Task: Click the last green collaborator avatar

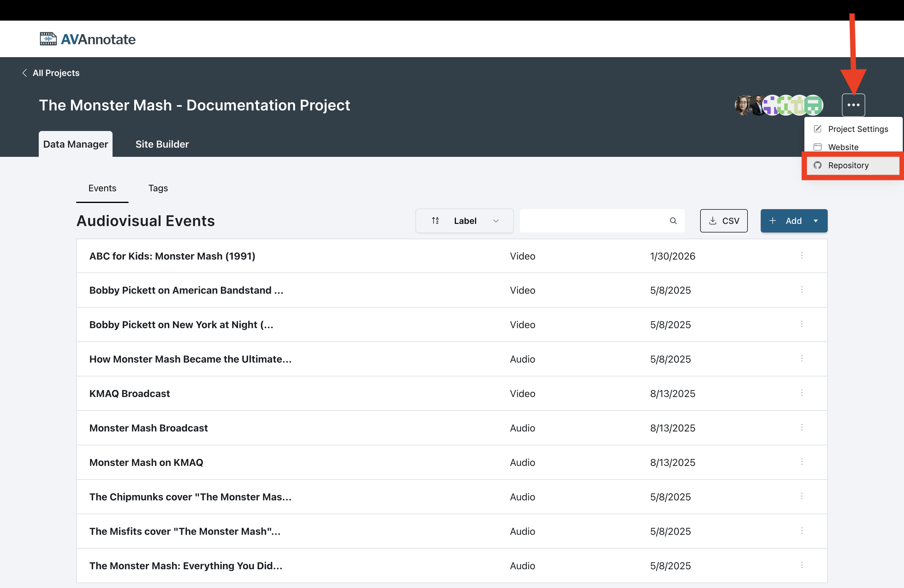Action: click(x=813, y=105)
